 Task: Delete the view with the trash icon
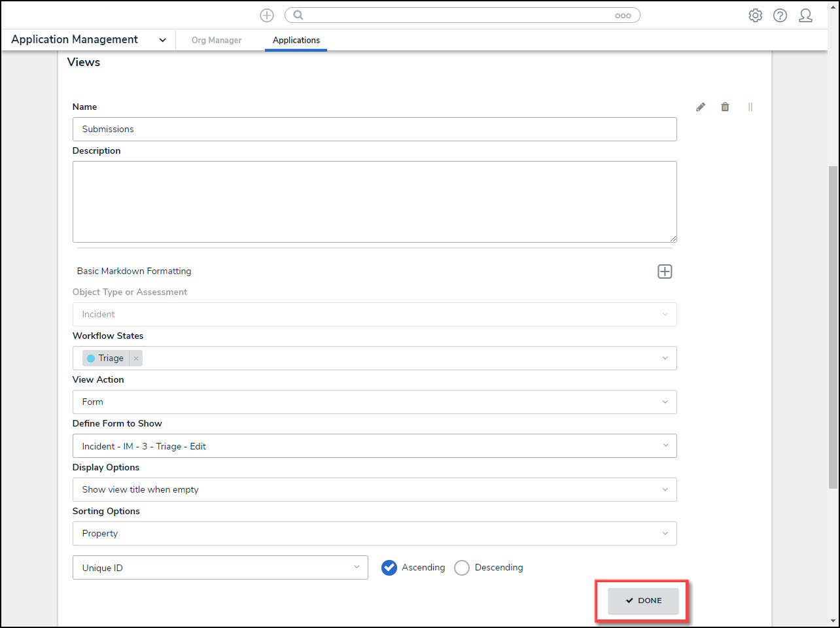tap(725, 107)
